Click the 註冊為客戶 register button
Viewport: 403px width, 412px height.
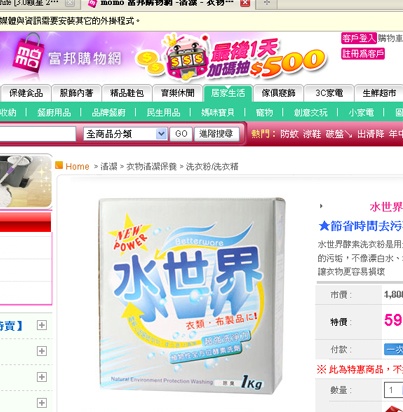[363, 54]
